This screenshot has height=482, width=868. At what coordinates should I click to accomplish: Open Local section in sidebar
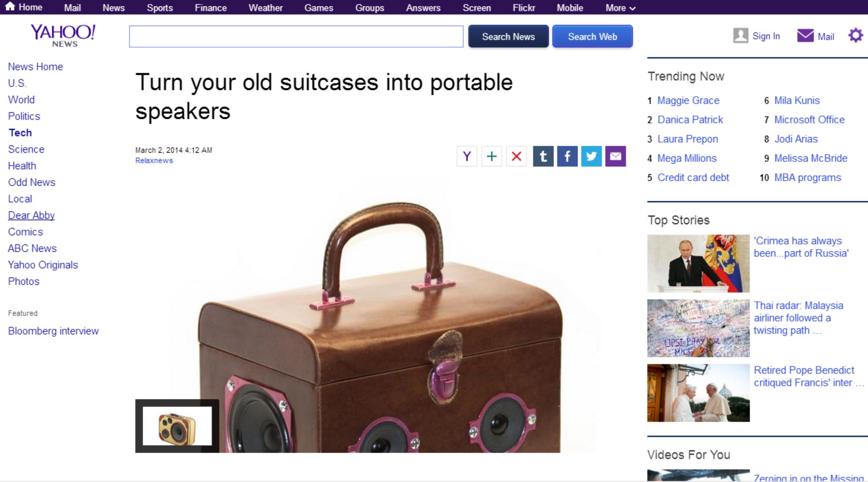[20, 199]
